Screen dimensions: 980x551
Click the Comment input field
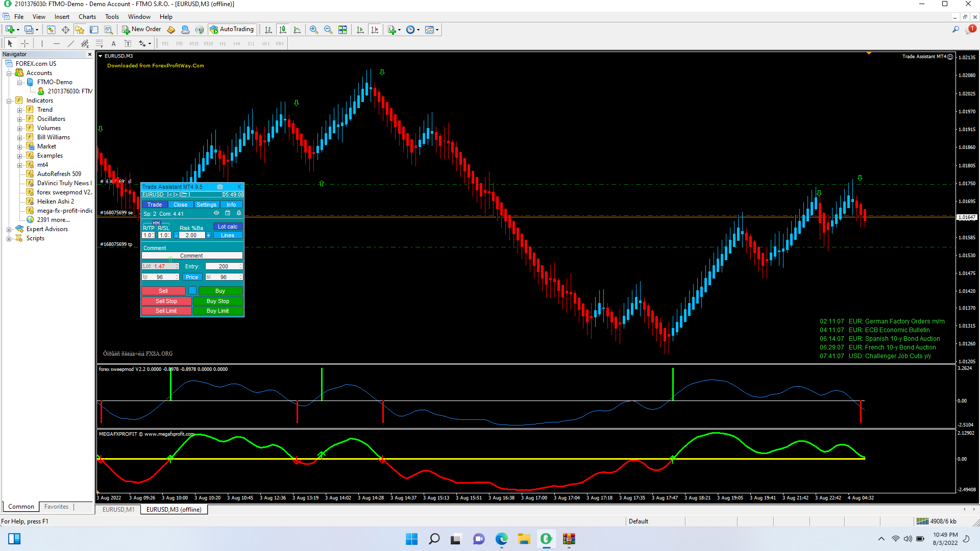[192, 256]
